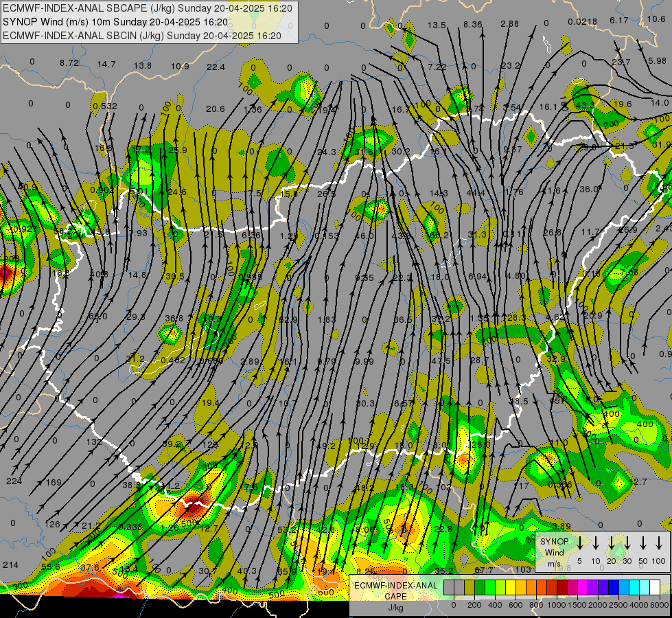Click the SBCAPE title line in header

148,8
